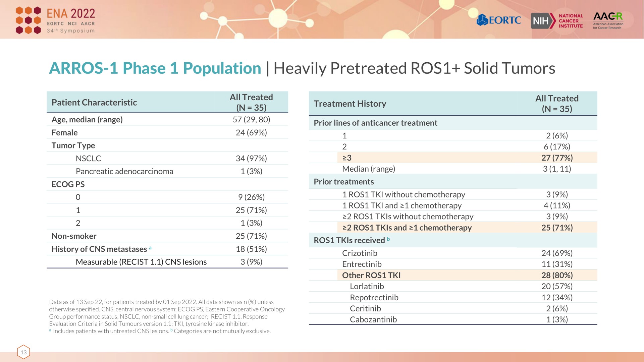
Task: Select the 'Age, median (range)' row label
Action: pyautogui.click(x=87, y=120)
